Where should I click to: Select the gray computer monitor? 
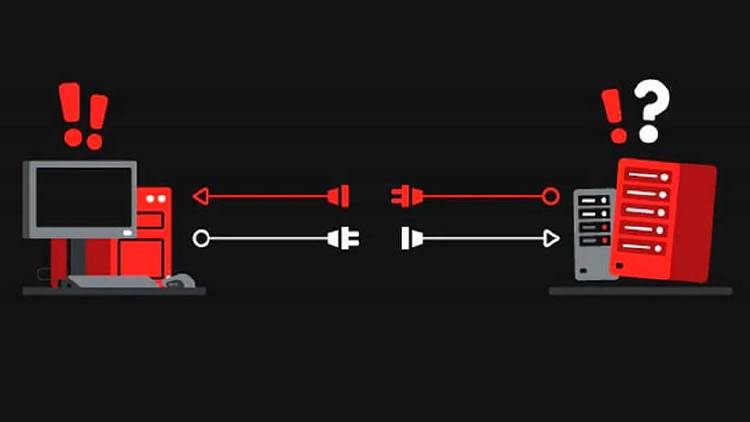[x=80, y=200]
